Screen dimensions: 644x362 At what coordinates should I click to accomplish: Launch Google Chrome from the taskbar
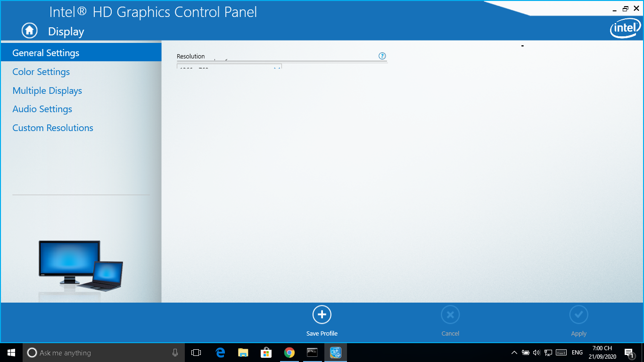[289, 353]
